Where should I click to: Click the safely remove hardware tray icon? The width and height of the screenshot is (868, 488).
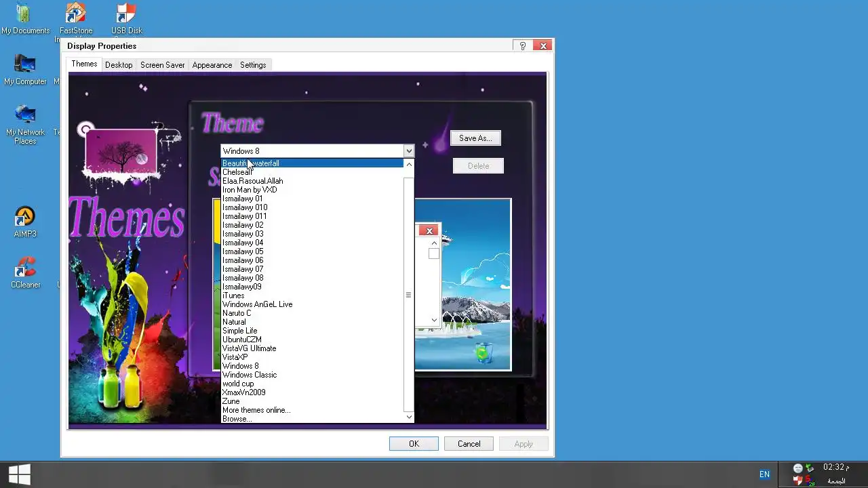pos(810,468)
